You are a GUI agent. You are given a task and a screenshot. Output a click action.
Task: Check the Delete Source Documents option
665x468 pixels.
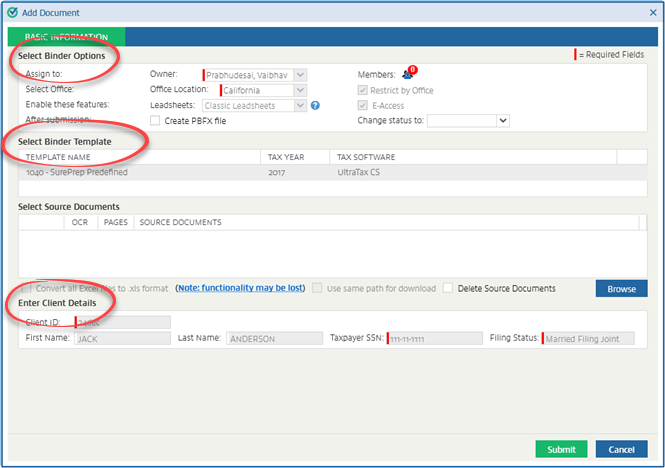[x=449, y=289]
